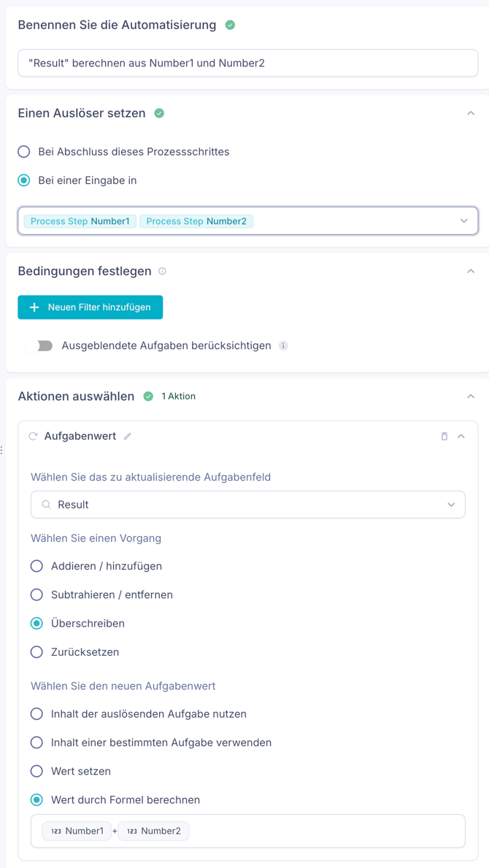Click info icon next to Bedingungen festlegen
489x868 pixels.
163,271
